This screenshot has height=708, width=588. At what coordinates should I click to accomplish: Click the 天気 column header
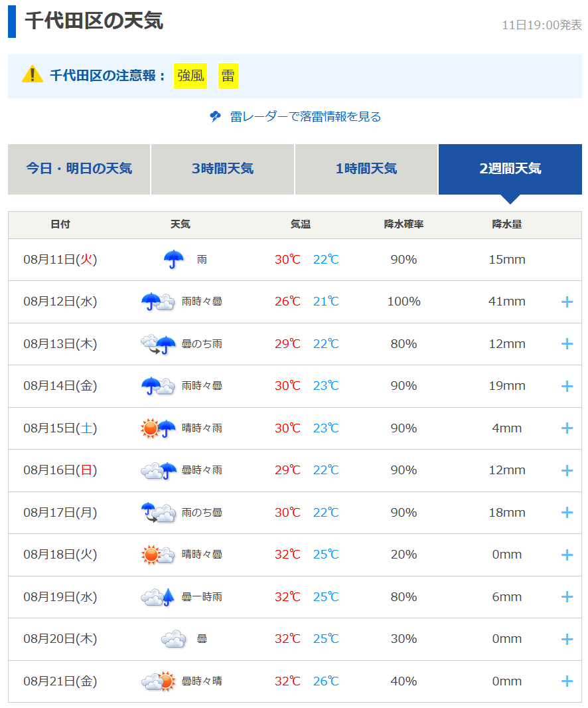(x=180, y=224)
